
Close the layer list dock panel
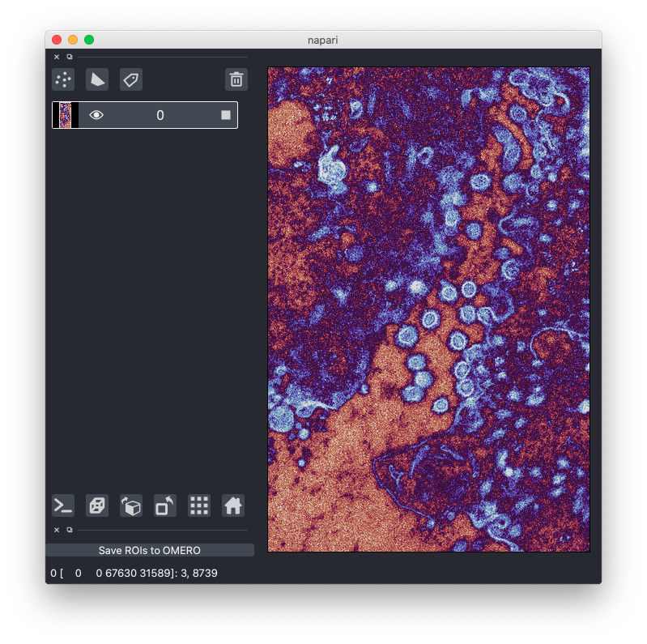pos(57,57)
